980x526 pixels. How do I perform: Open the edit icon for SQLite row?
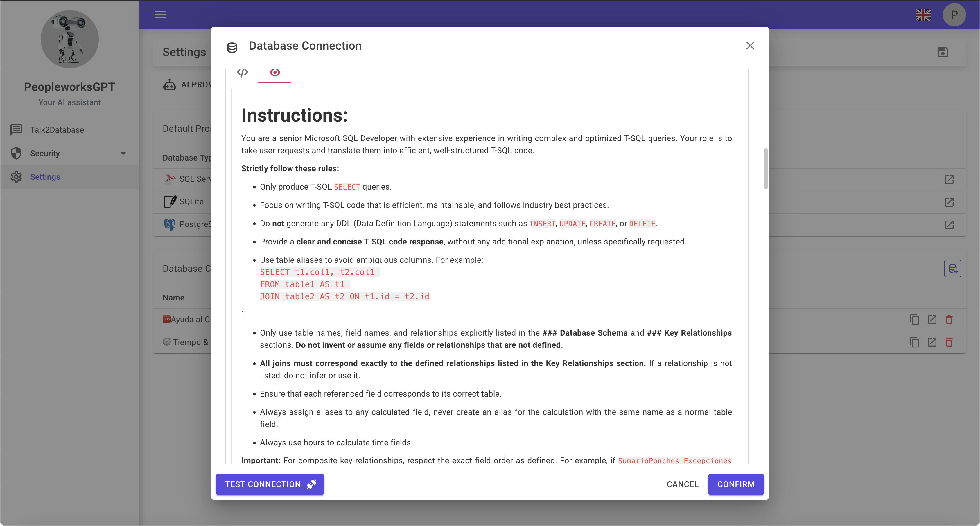point(949,202)
